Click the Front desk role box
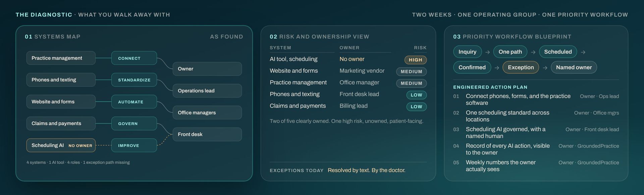Screen dimensions: 644x195 coord(207,134)
